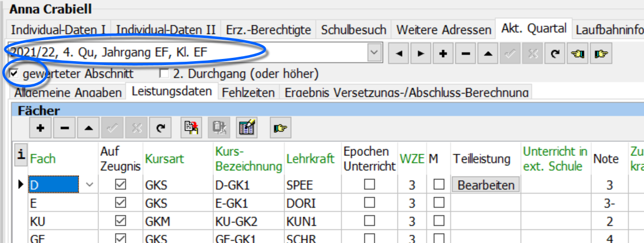Switch to Fehlzeiten subtab

click(249, 93)
